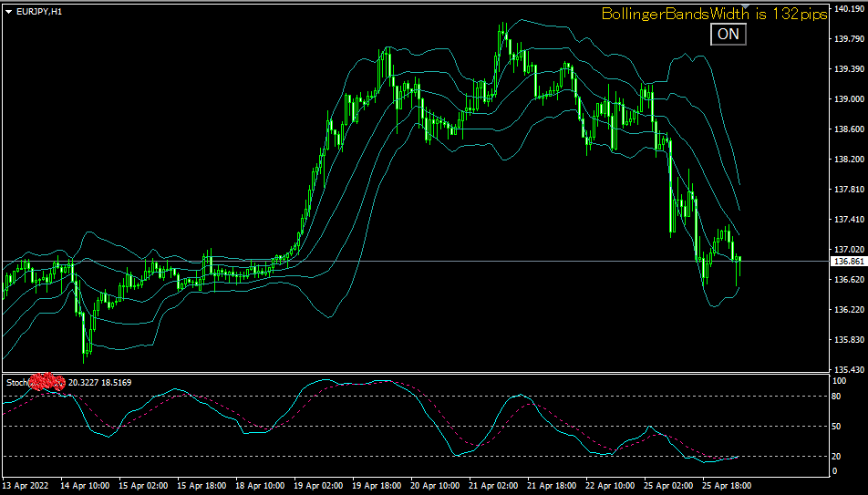
Task: Click the 139.790 price level
Action: [849, 39]
